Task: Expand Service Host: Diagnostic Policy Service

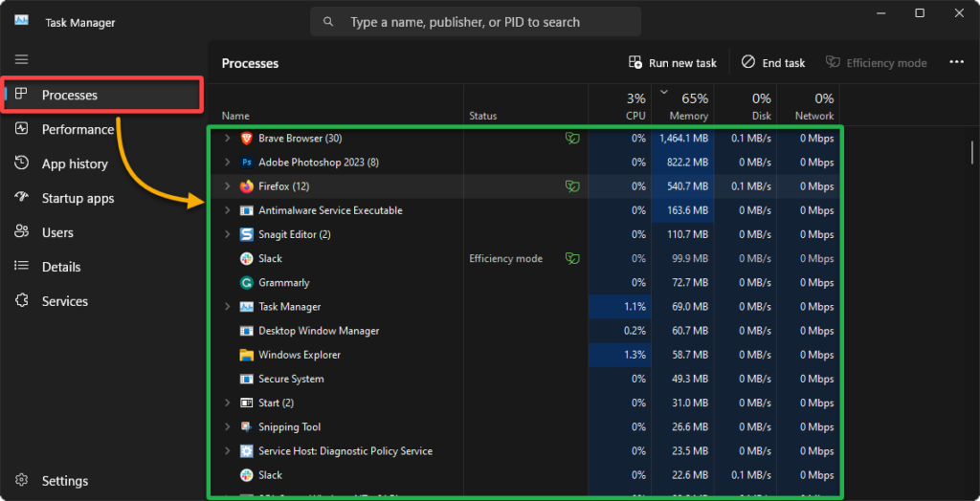Action: (x=227, y=451)
